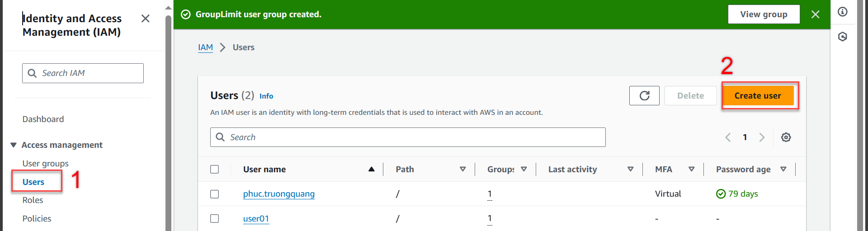The image size is (868, 231).
Task: Click the magnifier icon in Search IAM
Action: (32, 73)
